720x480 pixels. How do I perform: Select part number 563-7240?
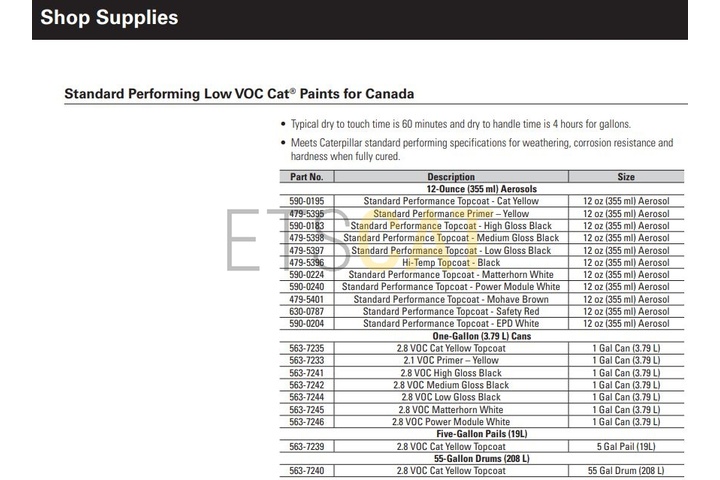(306, 471)
